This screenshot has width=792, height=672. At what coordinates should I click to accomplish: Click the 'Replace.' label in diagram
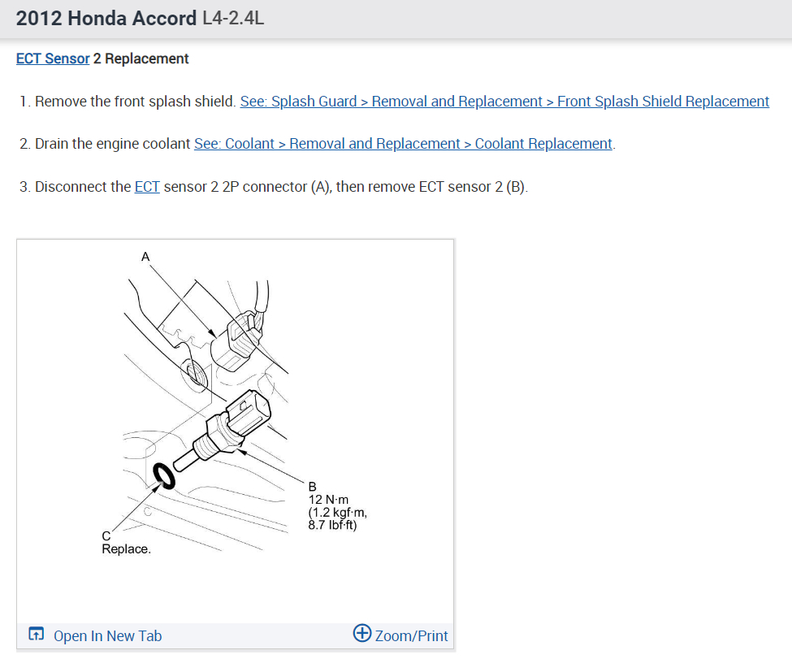pyautogui.click(x=126, y=549)
